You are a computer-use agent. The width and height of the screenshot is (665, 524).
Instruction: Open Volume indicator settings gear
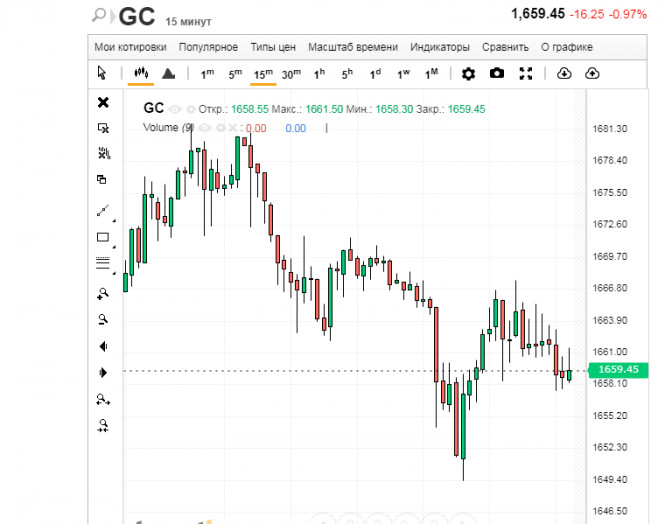221,128
